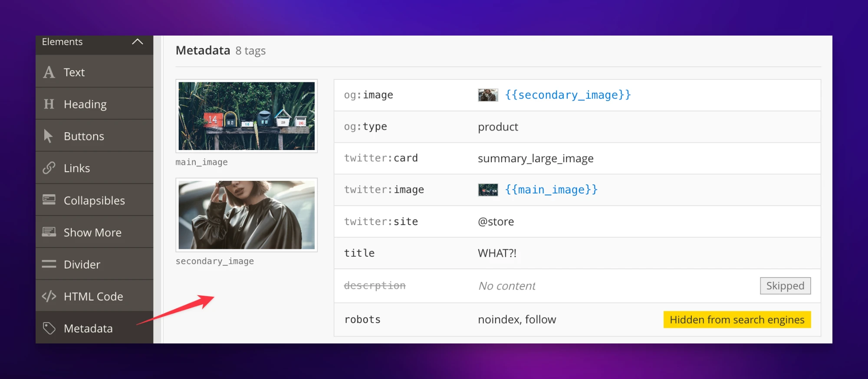Image resolution: width=868 pixels, height=379 pixels.
Task: Click the WHAT?! title value
Action: (x=497, y=253)
